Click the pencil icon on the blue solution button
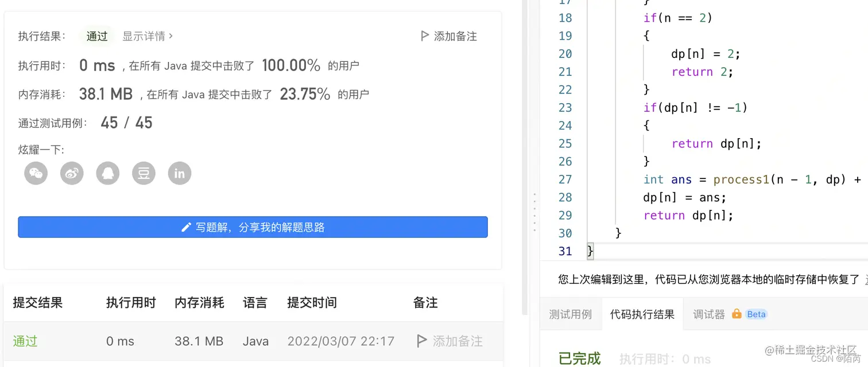 pos(185,227)
